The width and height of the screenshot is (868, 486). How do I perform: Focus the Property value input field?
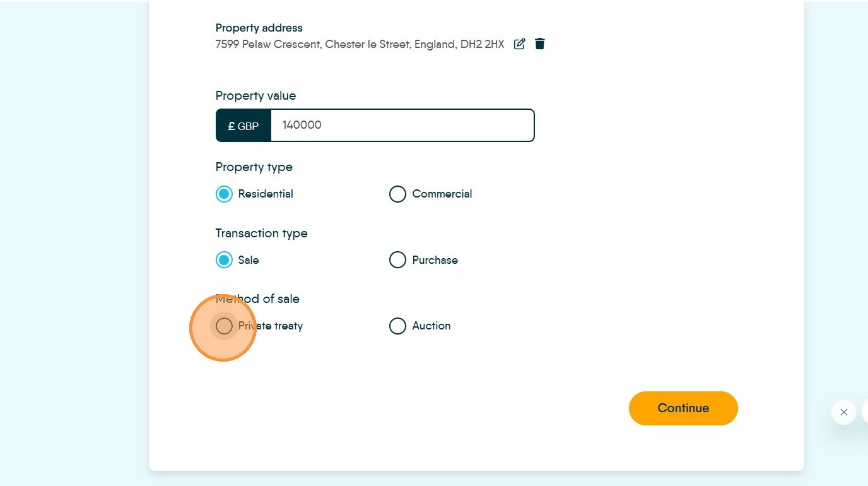tap(402, 125)
